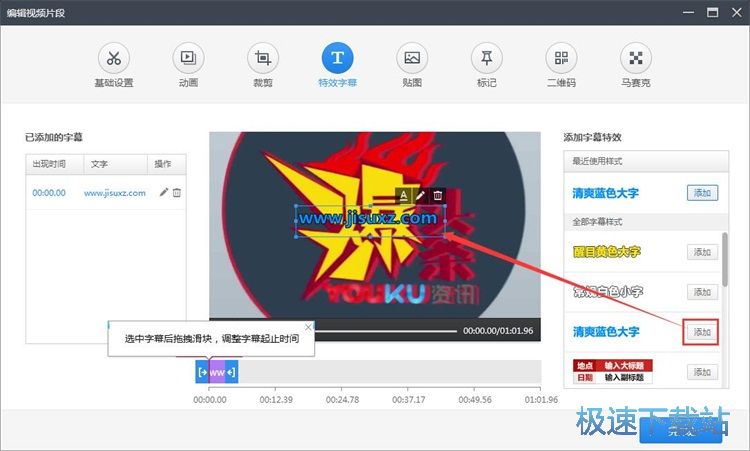
Task: Open the 基础设置 scissors tool
Action: 114,66
